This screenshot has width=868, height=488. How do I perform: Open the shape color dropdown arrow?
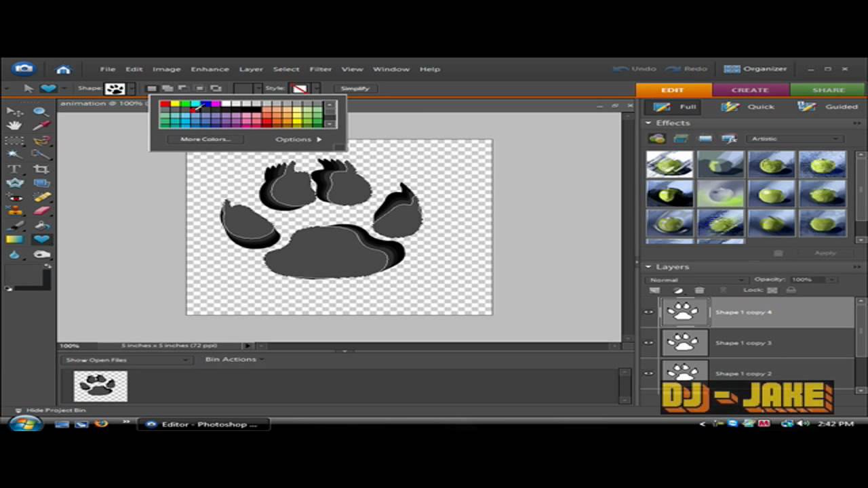pyautogui.click(x=258, y=89)
